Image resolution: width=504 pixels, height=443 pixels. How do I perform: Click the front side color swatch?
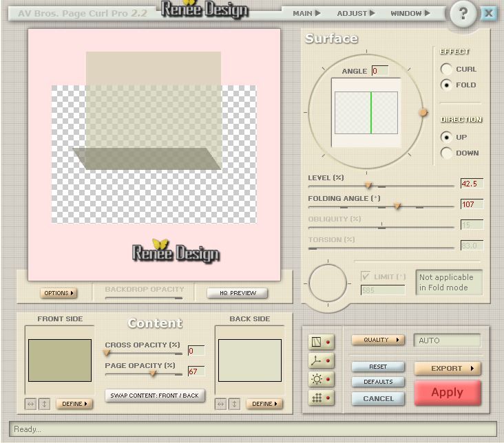pos(60,360)
